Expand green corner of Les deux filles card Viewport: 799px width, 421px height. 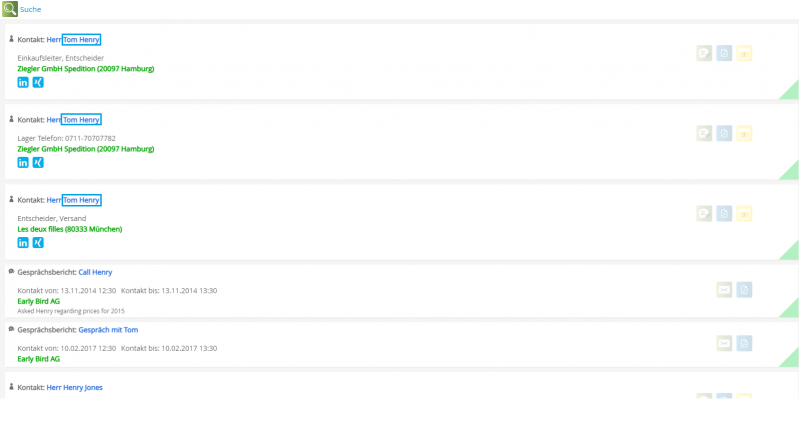click(x=790, y=251)
